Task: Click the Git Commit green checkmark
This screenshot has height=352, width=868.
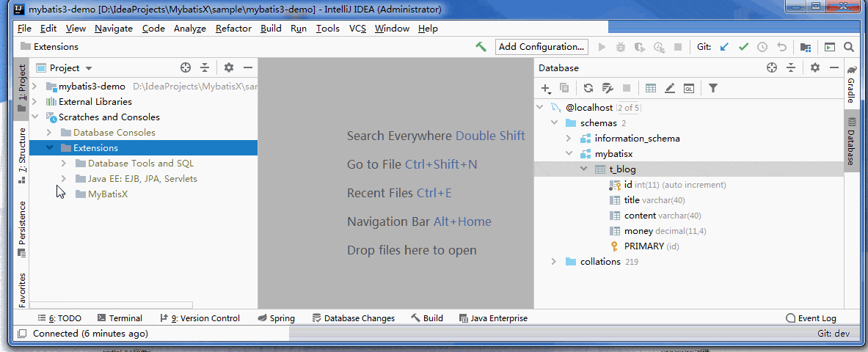Action: pyautogui.click(x=743, y=47)
